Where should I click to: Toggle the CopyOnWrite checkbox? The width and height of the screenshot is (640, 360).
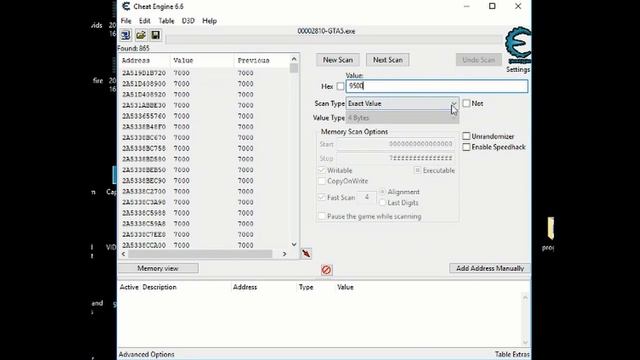(322, 181)
